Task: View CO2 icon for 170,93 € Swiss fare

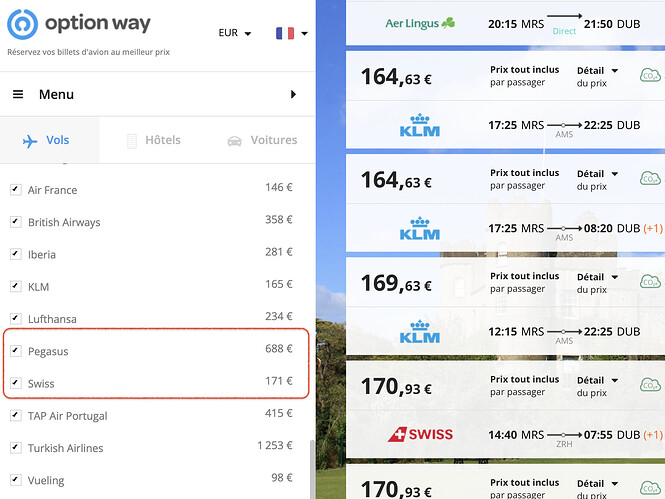Action: [650, 385]
